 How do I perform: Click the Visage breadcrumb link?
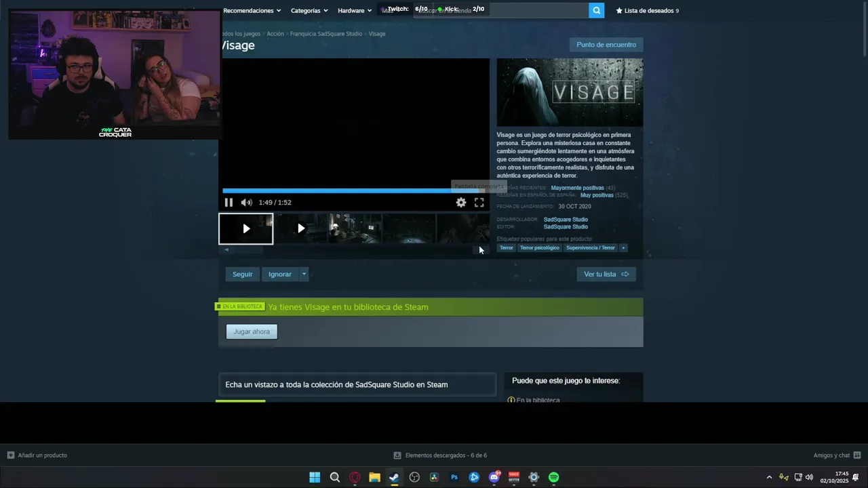pyautogui.click(x=377, y=34)
